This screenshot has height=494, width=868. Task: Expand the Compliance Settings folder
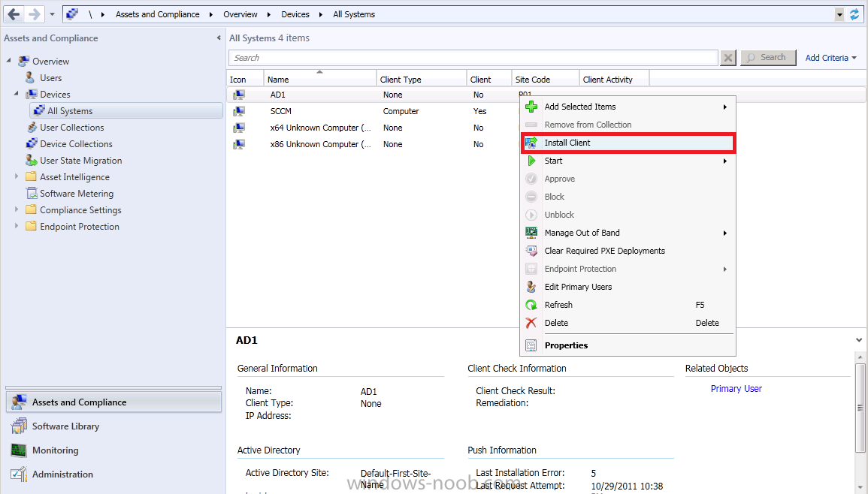click(16, 209)
